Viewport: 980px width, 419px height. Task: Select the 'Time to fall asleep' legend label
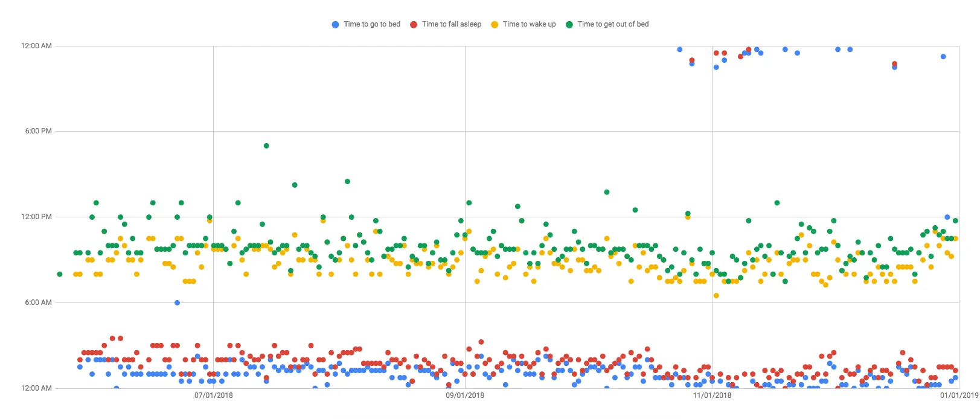452,24
